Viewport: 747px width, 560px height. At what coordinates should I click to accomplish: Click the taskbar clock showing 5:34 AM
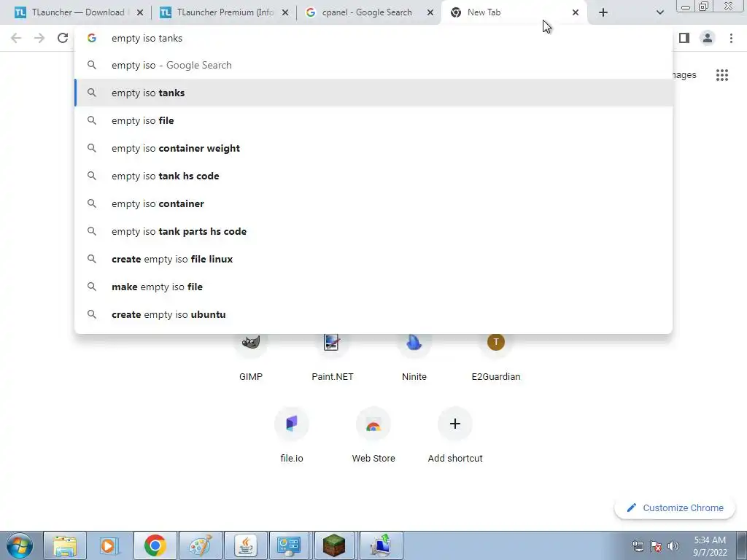(710, 545)
